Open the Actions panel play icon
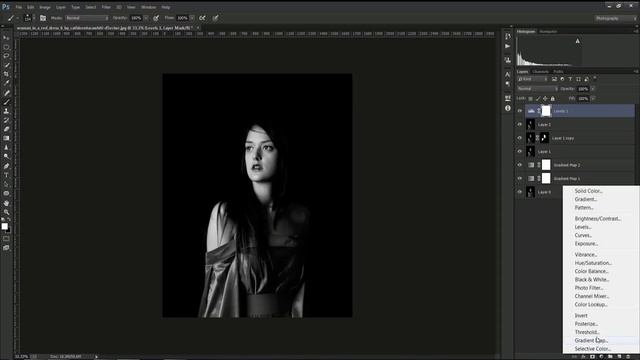The width and height of the screenshot is (640, 360). click(507, 47)
